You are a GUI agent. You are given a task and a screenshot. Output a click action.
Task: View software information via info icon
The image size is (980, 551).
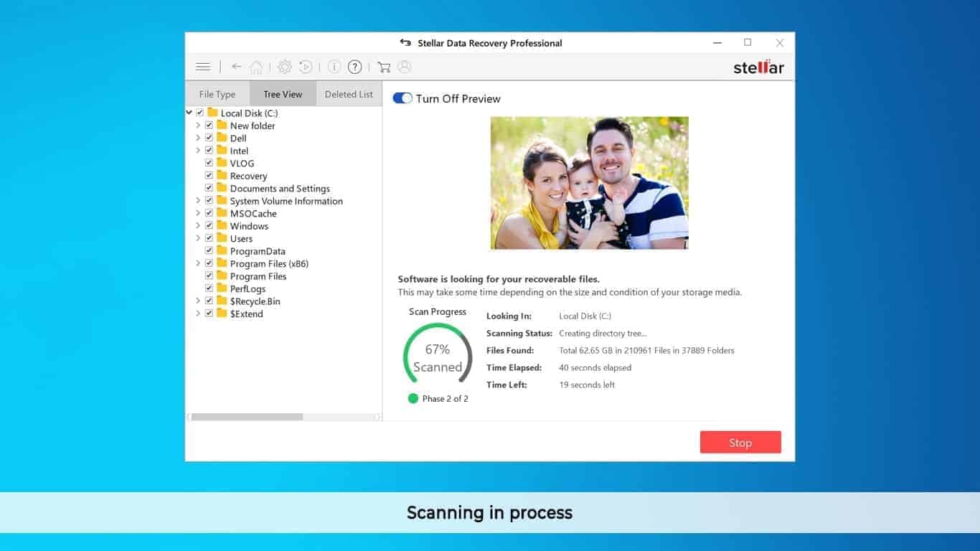click(334, 66)
